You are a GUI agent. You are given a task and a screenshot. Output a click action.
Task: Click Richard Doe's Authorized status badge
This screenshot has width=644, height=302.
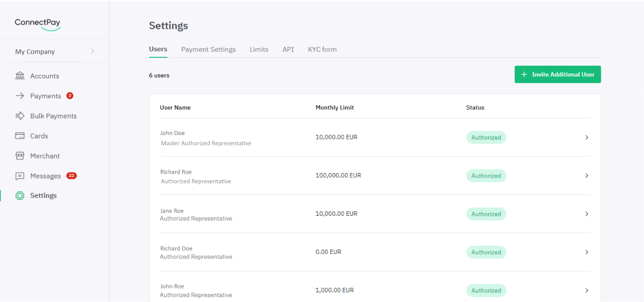click(x=486, y=252)
